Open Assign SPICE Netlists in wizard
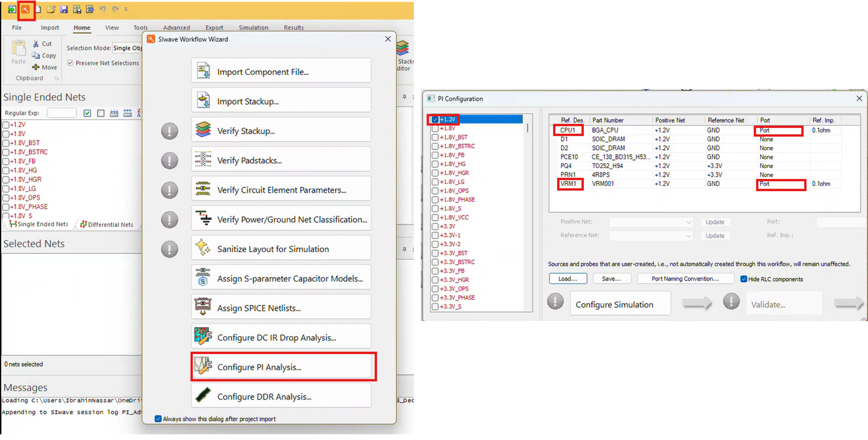 (281, 307)
